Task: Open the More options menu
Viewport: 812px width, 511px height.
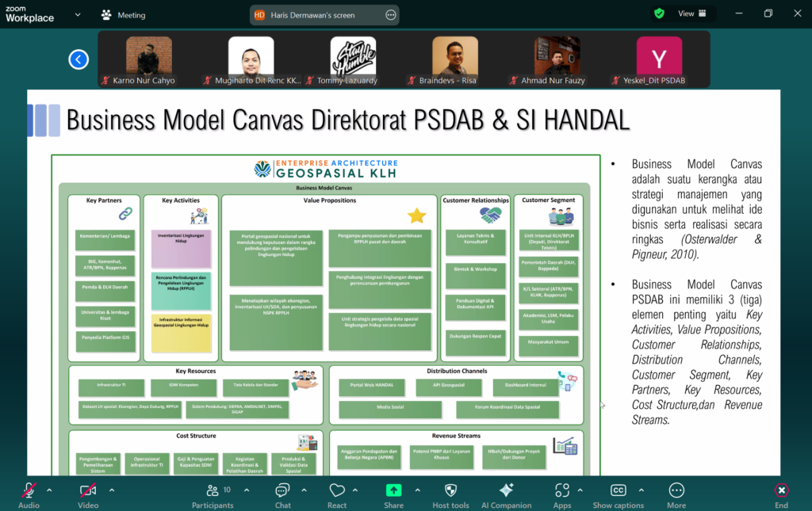Action: [676, 494]
